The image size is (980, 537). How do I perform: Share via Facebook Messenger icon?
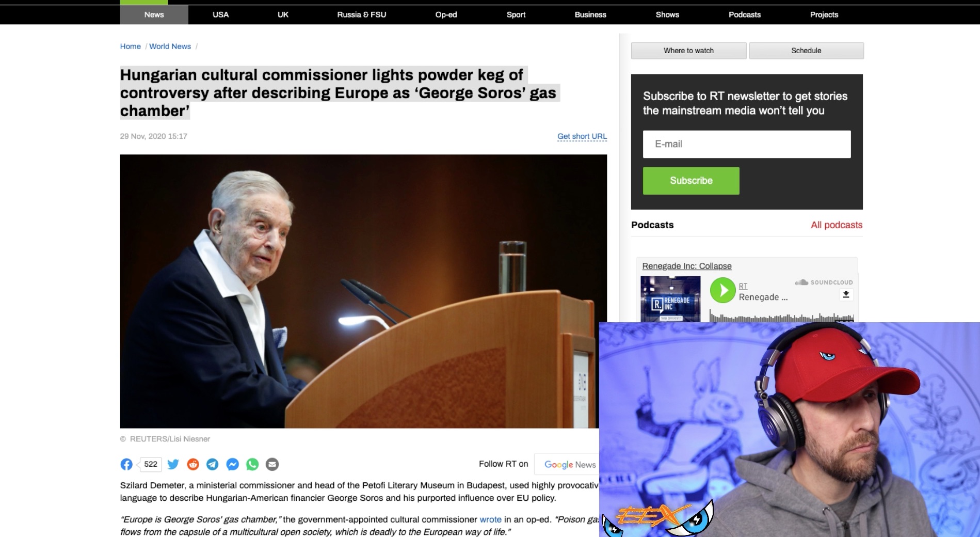[x=233, y=464]
